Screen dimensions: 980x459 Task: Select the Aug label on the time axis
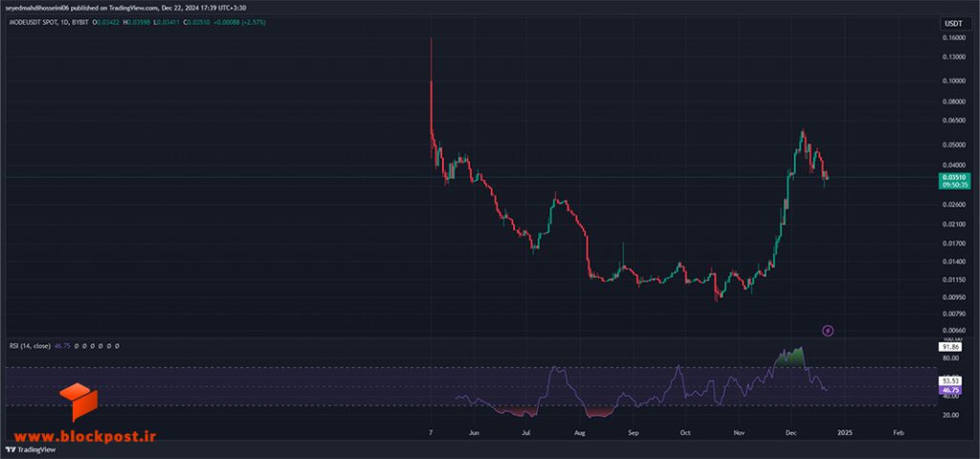tap(580, 432)
